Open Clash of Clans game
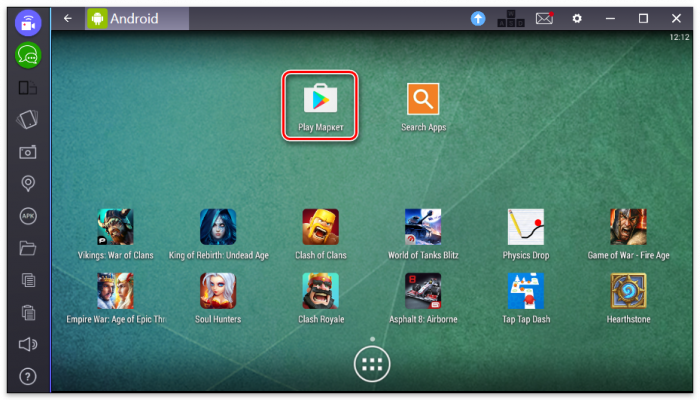700x400 pixels. click(x=320, y=227)
